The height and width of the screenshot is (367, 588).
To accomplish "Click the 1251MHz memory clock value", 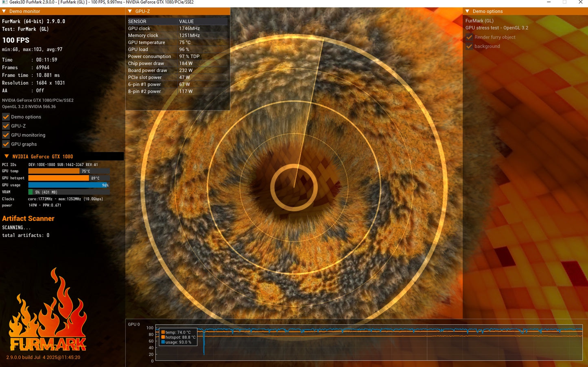I will point(190,35).
